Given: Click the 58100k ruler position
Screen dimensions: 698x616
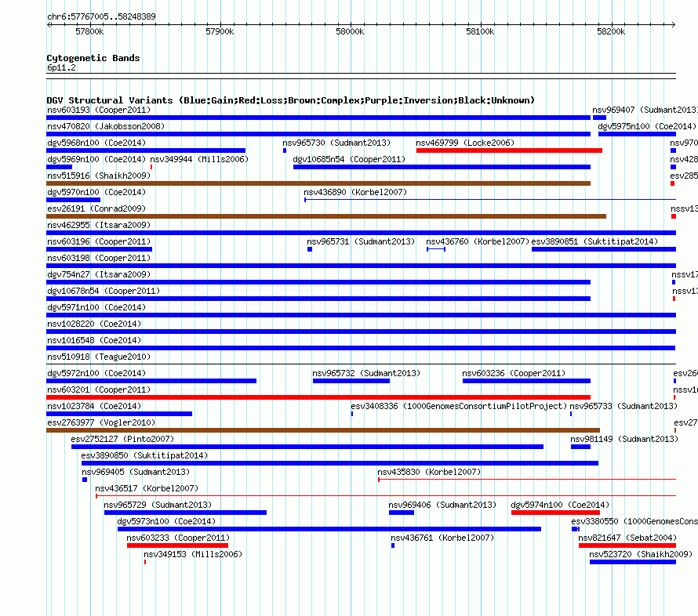Looking at the screenshot, I should click(480, 31).
